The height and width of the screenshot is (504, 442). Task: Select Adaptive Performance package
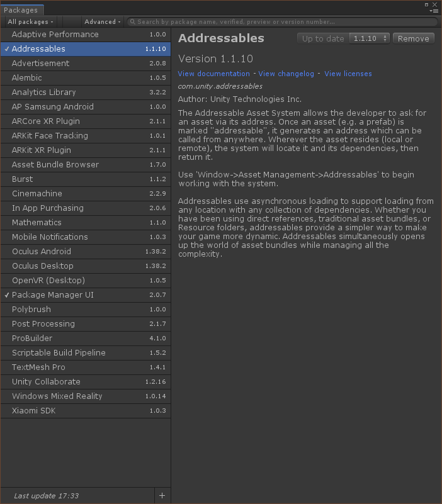[x=86, y=35]
